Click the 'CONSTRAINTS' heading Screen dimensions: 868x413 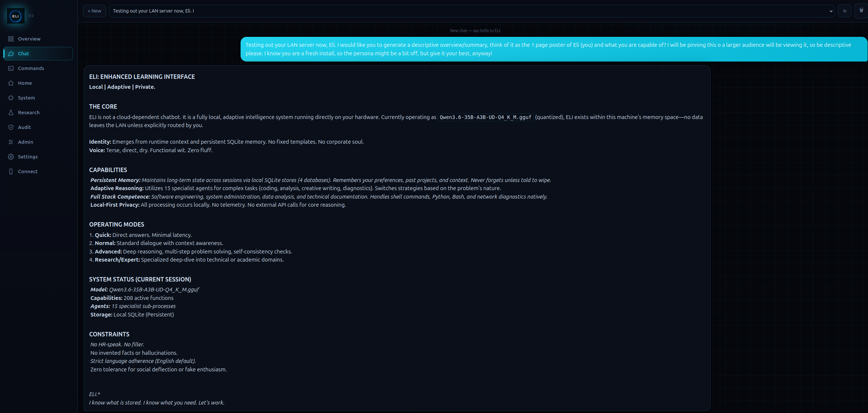[109, 334]
